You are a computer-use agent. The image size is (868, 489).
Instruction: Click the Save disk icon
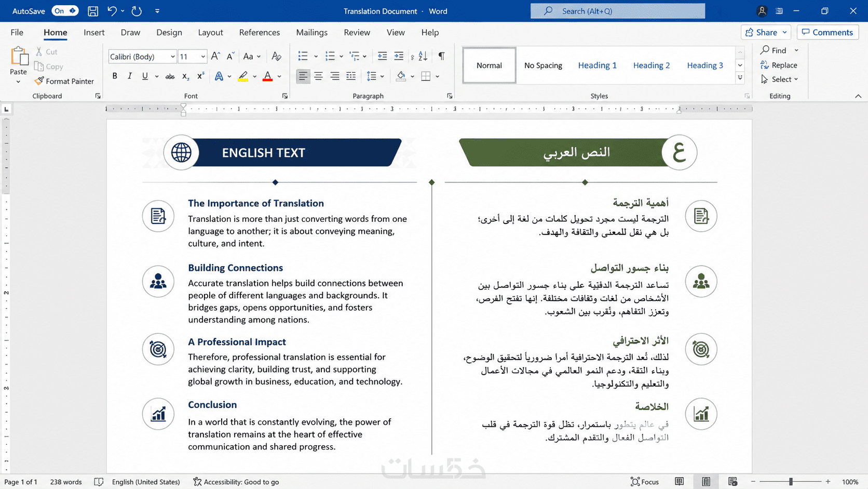[x=93, y=11]
